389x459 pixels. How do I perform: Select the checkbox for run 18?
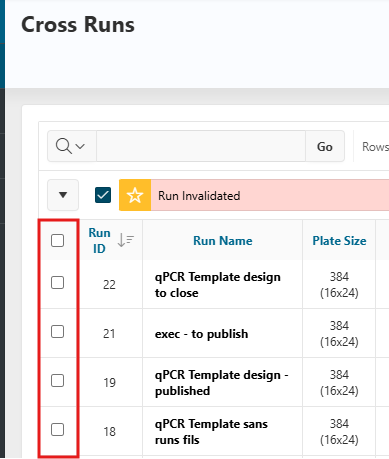[x=57, y=430]
